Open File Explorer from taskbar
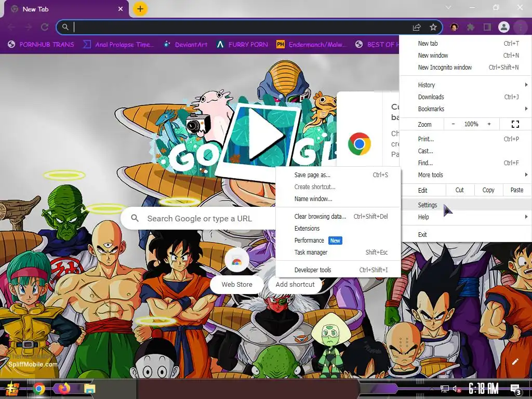Viewport: 532px width, 399px height. (x=89, y=389)
